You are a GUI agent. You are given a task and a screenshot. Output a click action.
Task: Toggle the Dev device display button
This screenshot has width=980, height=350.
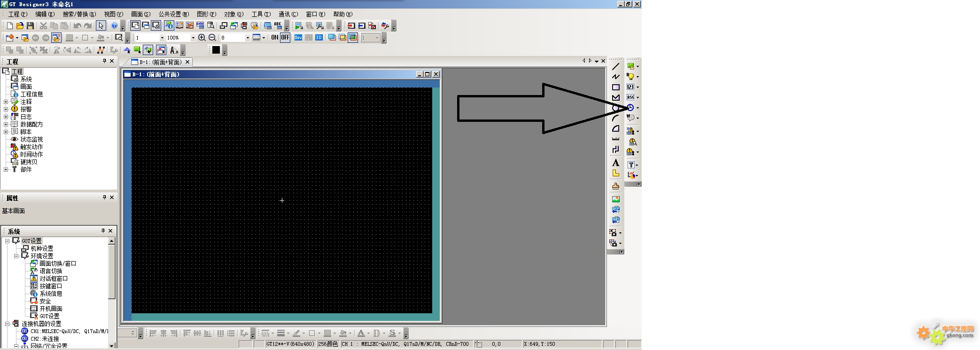click(298, 38)
